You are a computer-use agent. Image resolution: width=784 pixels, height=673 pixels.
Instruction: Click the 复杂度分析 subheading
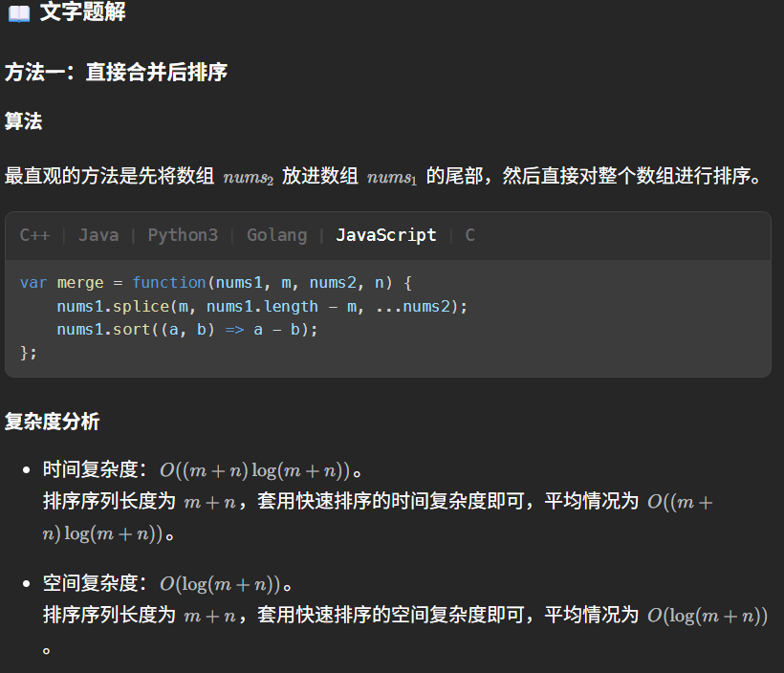point(52,422)
